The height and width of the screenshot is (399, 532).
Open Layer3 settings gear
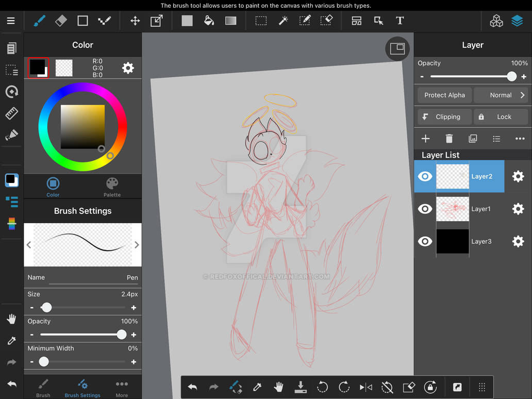[518, 241]
